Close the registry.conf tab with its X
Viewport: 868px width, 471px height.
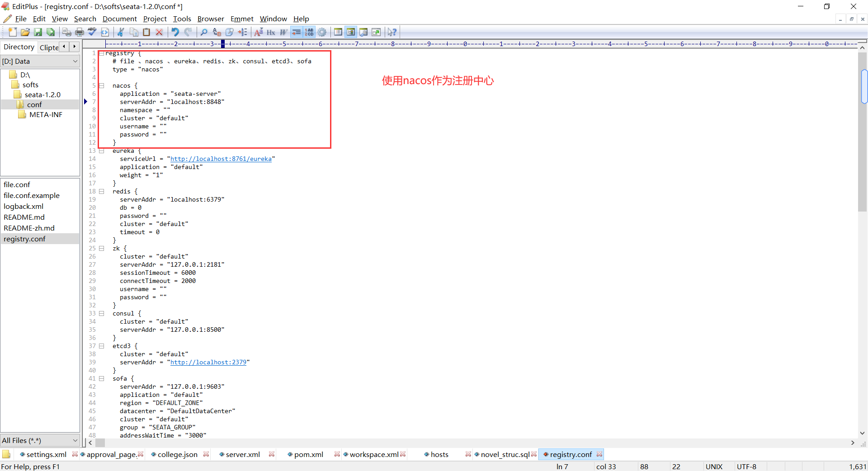pos(599,454)
